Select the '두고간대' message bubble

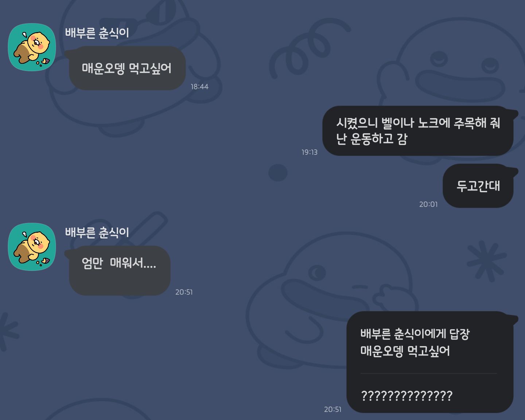pyautogui.click(x=478, y=186)
